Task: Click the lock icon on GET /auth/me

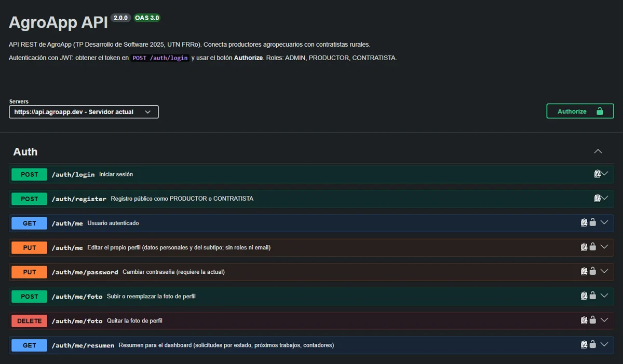Action: point(592,222)
